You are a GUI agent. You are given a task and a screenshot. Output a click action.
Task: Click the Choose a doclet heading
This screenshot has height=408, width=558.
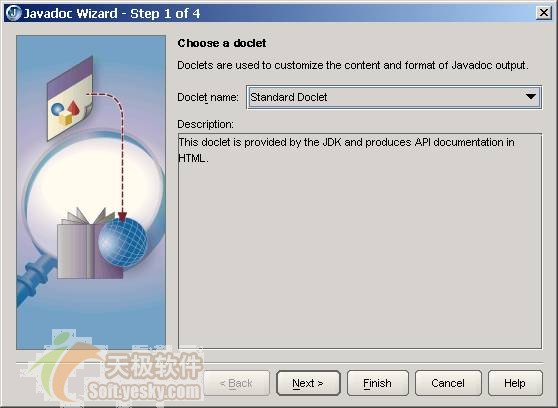(x=222, y=43)
